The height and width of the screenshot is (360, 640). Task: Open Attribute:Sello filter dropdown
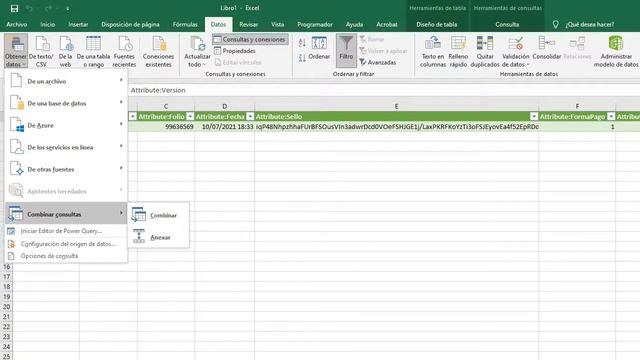tap(534, 117)
